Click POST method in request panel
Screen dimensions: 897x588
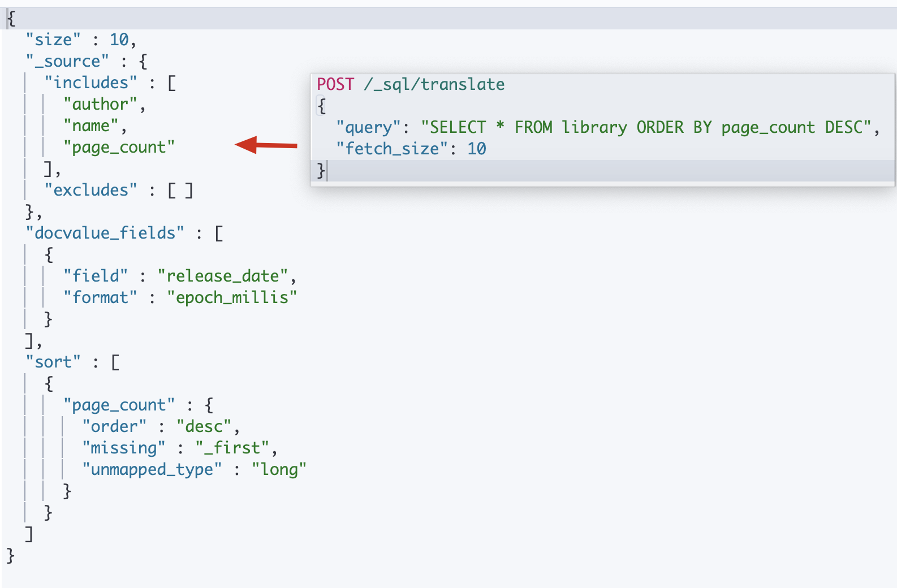(x=335, y=84)
